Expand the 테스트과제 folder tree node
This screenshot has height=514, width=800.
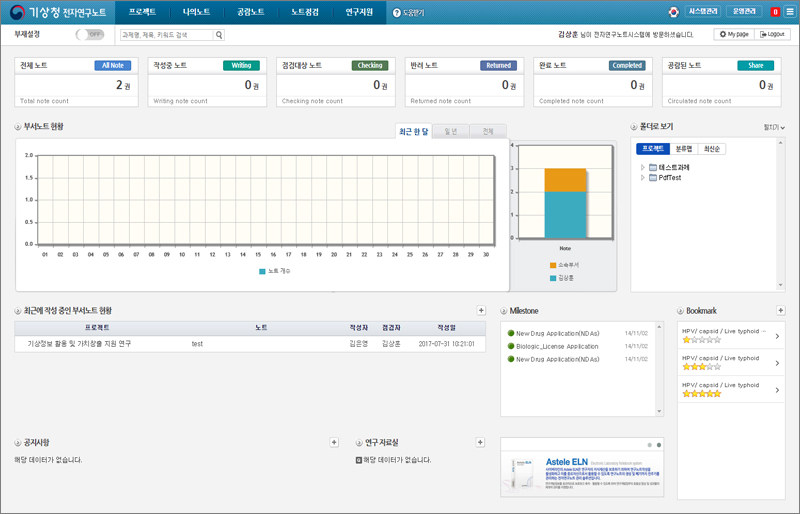tap(643, 167)
